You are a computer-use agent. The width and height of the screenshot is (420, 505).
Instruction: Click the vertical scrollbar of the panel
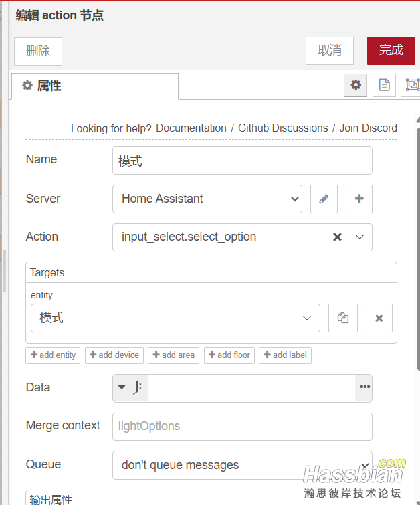418,249
